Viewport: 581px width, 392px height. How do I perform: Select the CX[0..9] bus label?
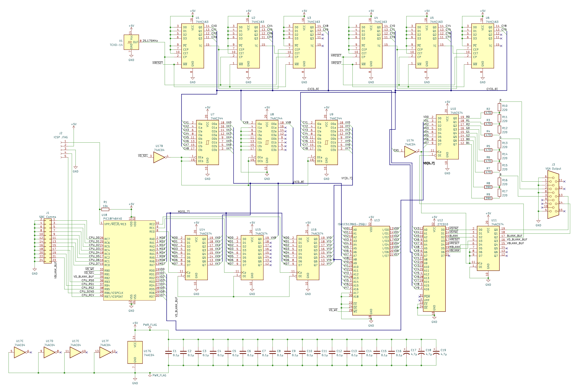click(313, 89)
